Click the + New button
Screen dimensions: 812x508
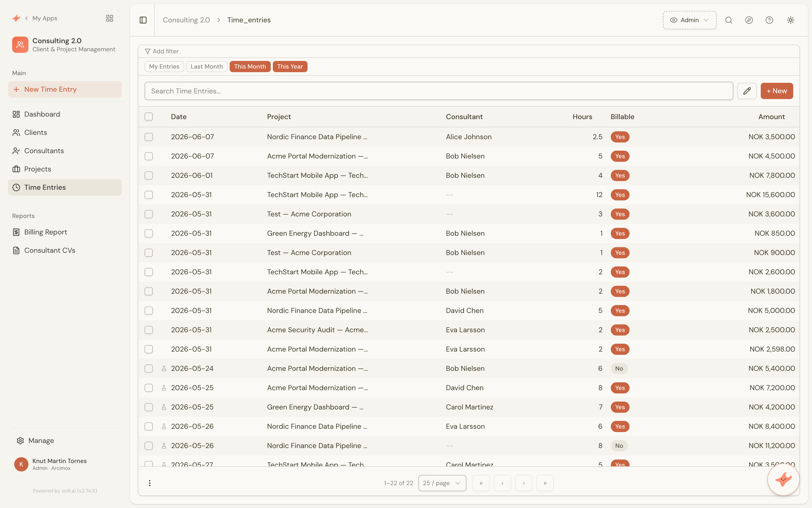click(777, 91)
